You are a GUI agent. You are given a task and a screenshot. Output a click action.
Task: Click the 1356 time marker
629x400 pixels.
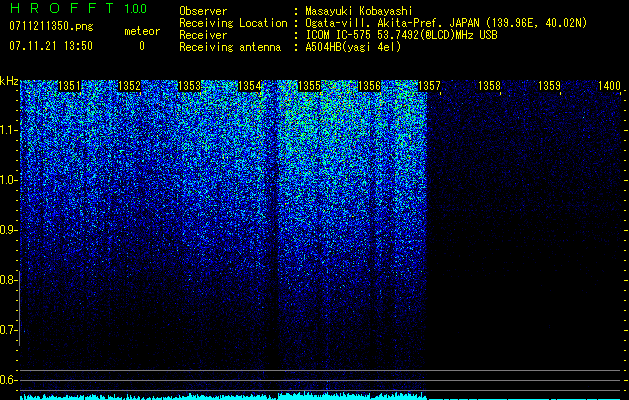tap(369, 86)
